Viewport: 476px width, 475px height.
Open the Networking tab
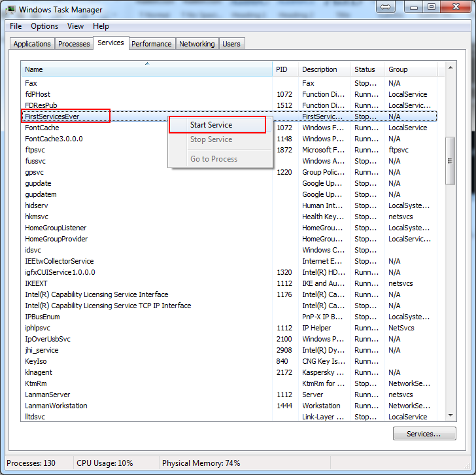[197, 44]
